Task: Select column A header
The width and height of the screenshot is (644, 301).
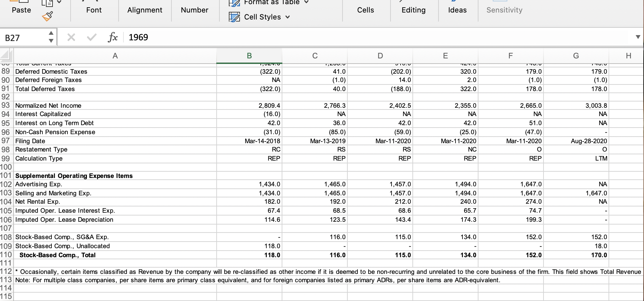Action: tap(115, 56)
